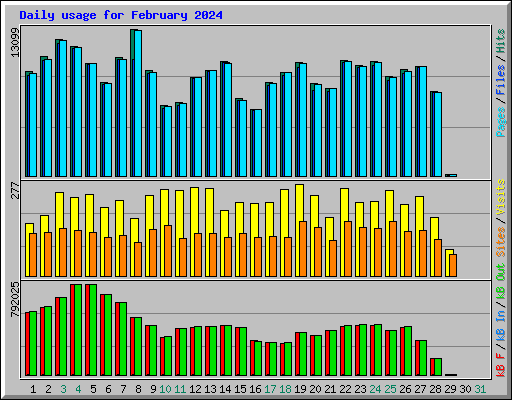Image resolution: width=512 pixels, height=400 pixels.
Task: Select the tallest cyan pages bar, day 8
Action: tap(138, 103)
